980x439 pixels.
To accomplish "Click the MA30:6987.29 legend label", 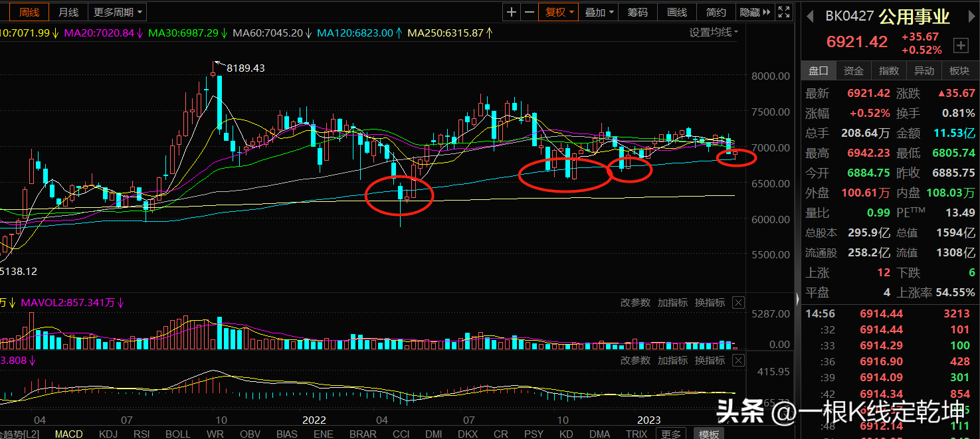I will (183, 32).
